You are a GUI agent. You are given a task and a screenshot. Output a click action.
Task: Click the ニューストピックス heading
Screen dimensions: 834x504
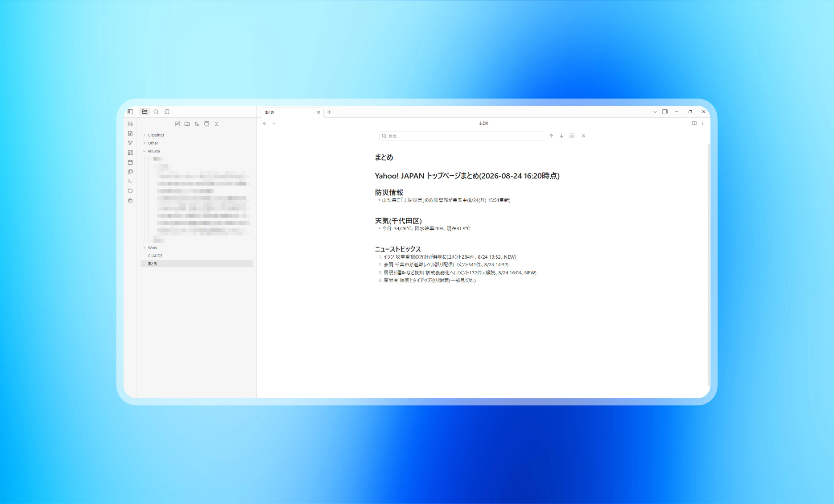coord(398,249)
